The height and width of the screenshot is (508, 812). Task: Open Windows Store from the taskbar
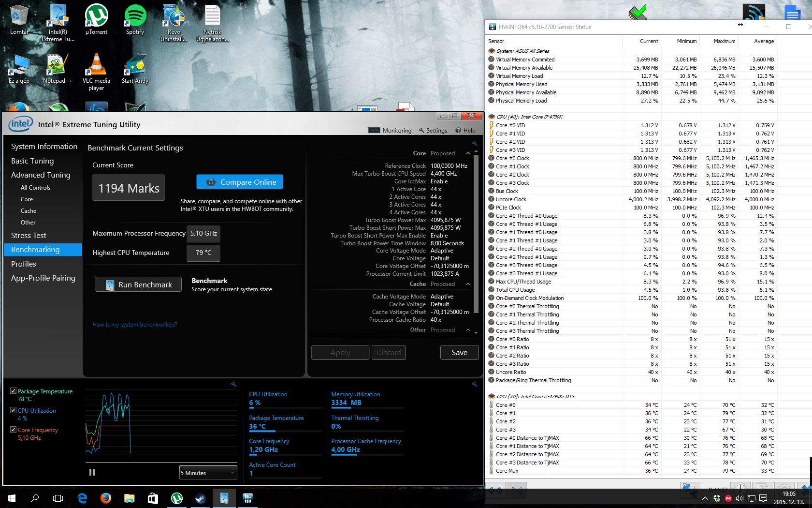click(153, 498)
